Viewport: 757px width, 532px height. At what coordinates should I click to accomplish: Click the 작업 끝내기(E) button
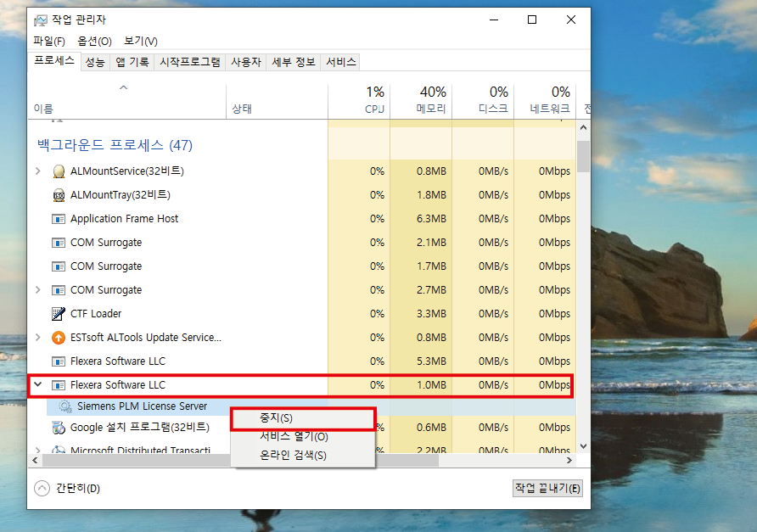point(547,488)
